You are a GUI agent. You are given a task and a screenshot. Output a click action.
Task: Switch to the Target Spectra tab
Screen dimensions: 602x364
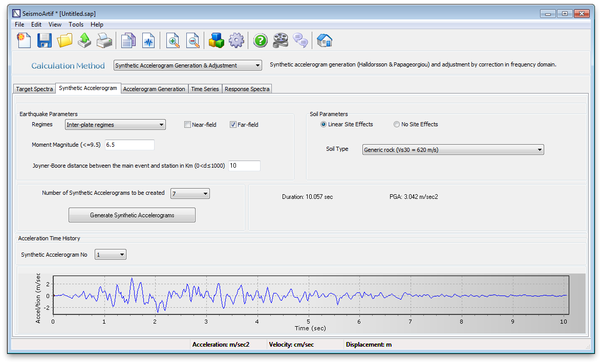35,89
